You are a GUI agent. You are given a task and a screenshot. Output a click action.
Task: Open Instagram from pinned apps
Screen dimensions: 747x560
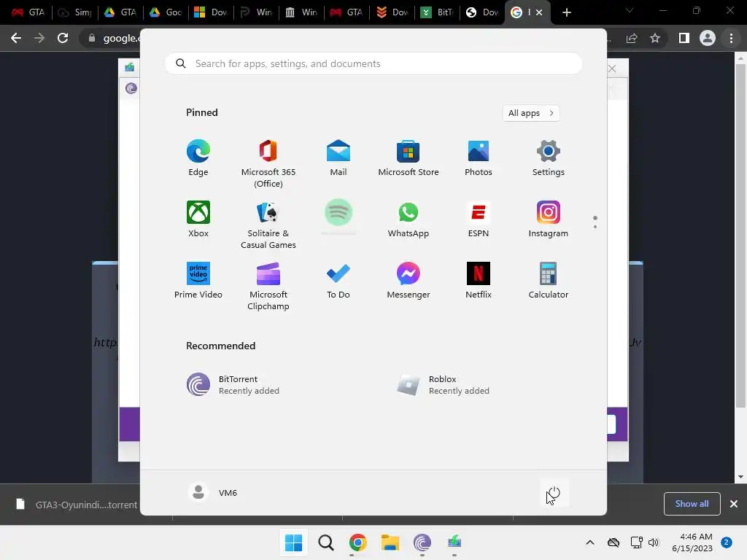[x=549, y=219]
